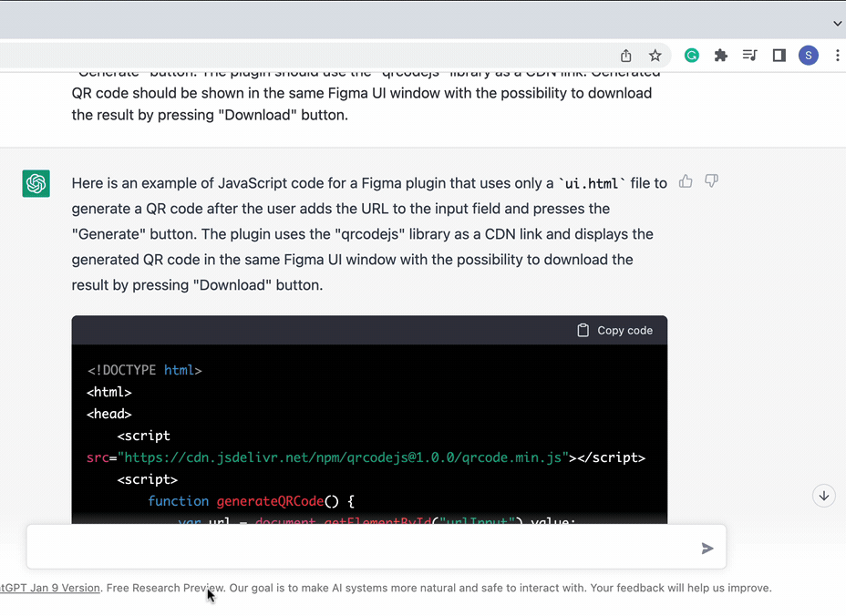
Task: Open the media controls icon
Action: click(x=749, y=56)
